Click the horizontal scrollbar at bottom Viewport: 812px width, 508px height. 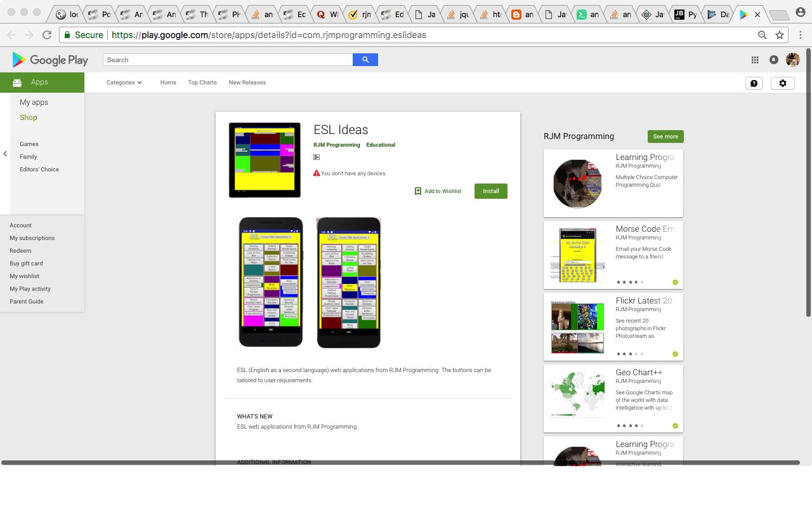pyautogui.click(x=400, y=462)
